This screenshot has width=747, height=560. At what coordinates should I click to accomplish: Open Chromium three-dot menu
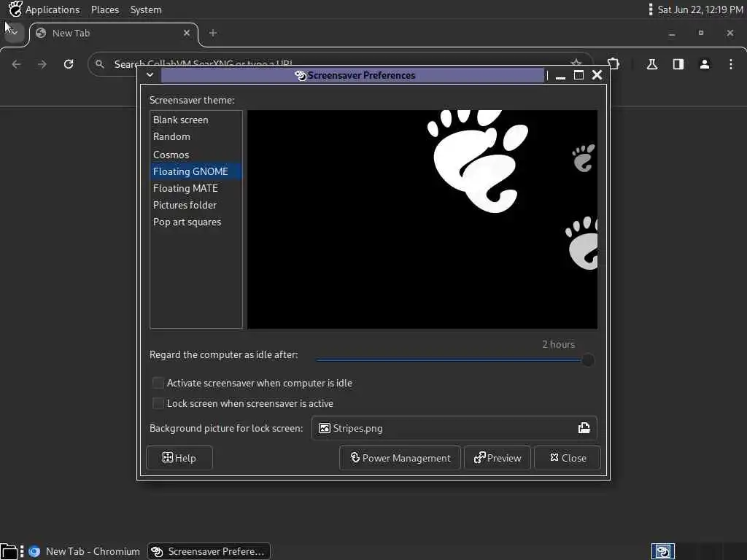(x=731, y=64)
